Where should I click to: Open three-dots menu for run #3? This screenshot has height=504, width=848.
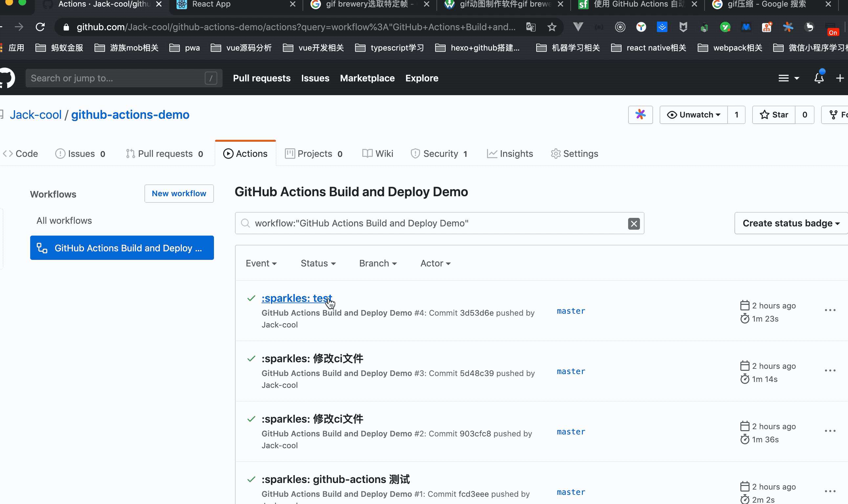830,370
